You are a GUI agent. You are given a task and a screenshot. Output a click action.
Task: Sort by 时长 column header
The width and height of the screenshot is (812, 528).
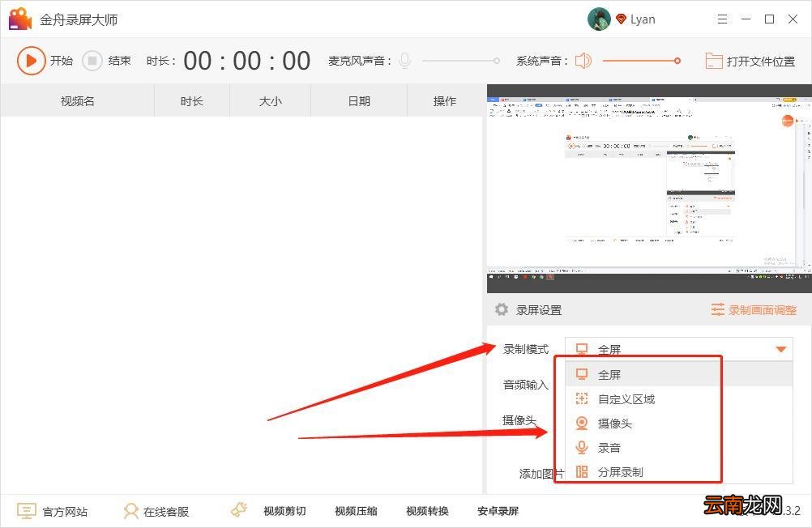click(191, 101)
